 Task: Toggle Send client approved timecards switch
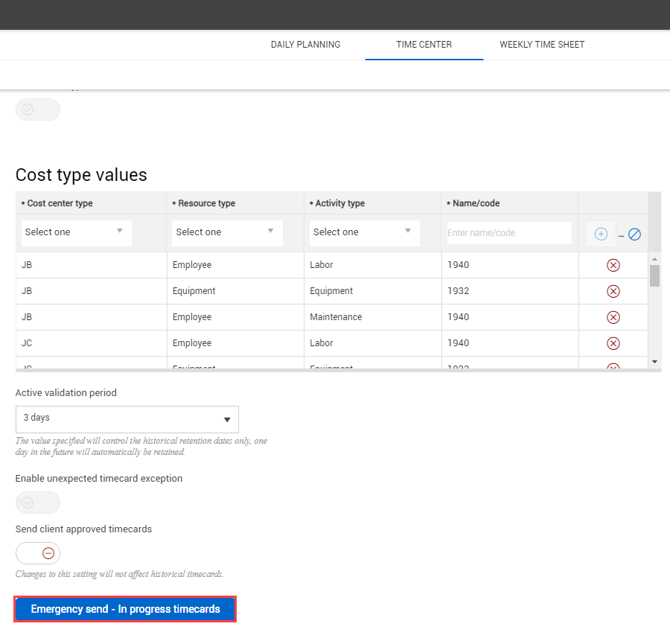pos(38,553)
